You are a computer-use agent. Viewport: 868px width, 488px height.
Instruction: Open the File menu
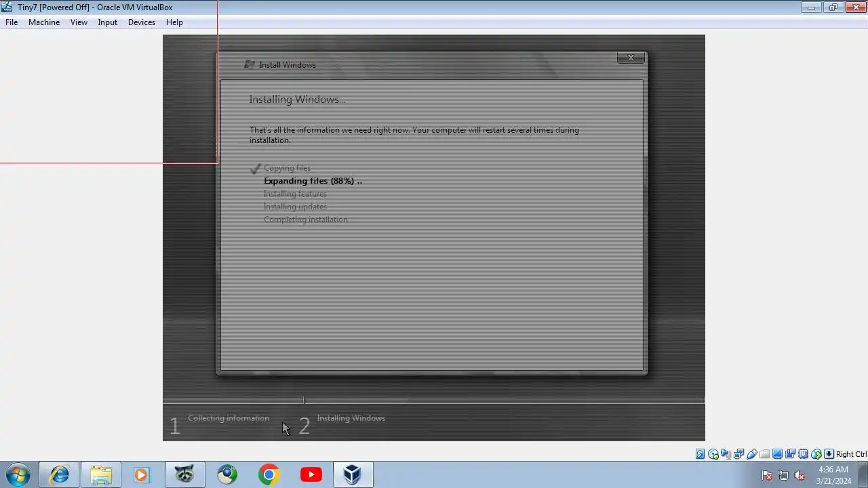(x=12, y=22)
